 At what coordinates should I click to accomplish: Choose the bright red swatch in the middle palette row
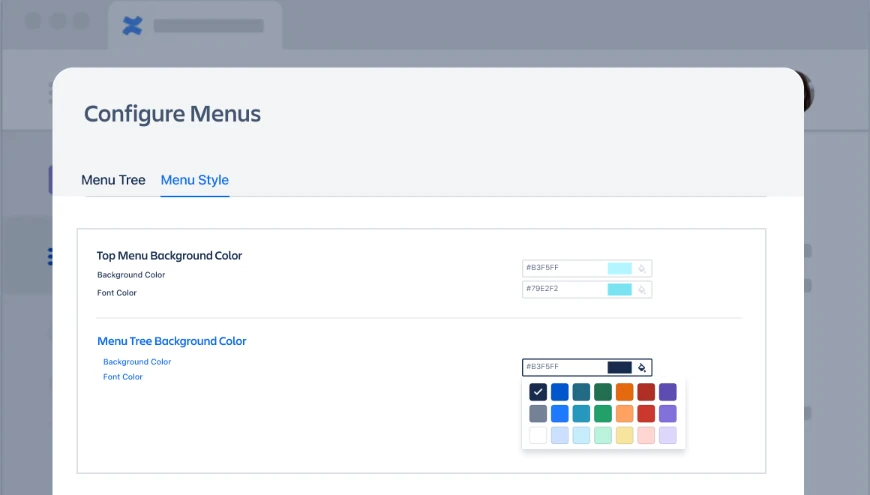646,413
